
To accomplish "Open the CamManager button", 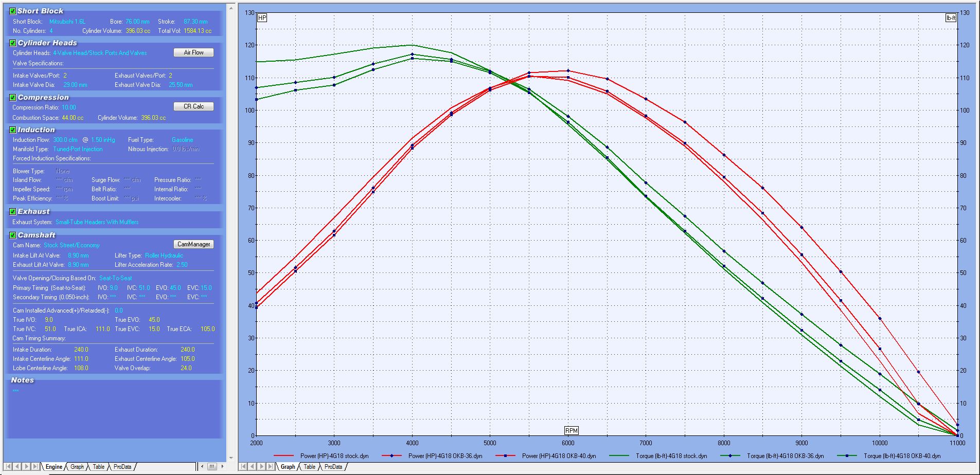I will [193, 244].
